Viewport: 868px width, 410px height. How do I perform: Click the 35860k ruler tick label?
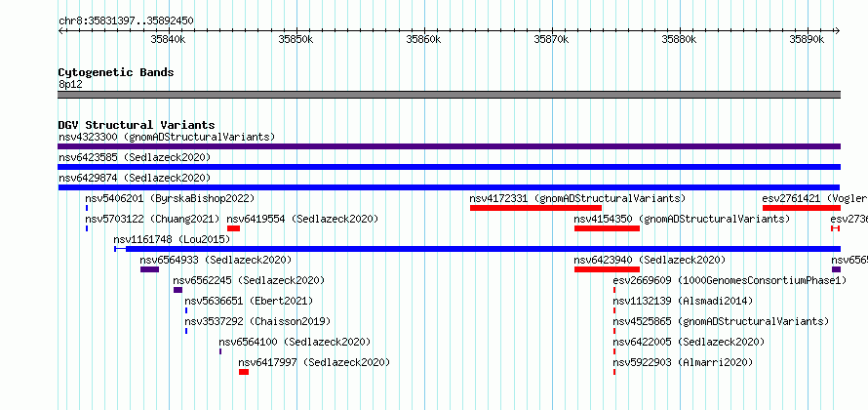point(424,39)
